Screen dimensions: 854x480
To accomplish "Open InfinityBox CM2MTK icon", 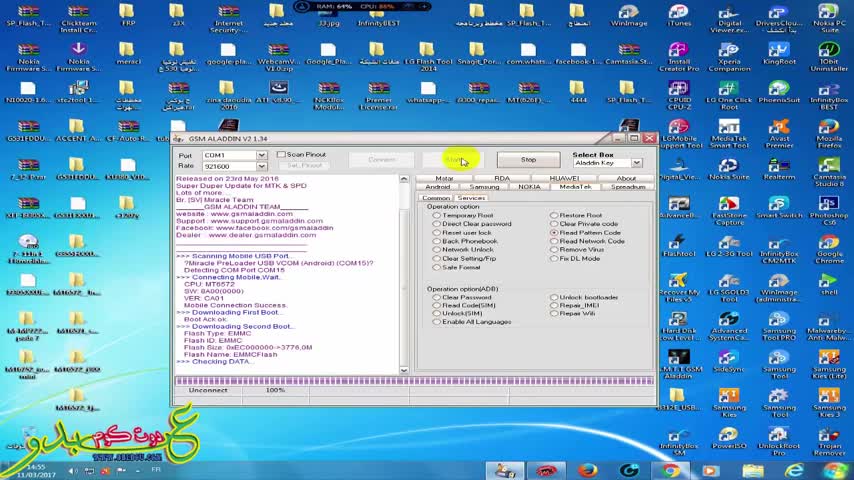I will tap(779, 249).
